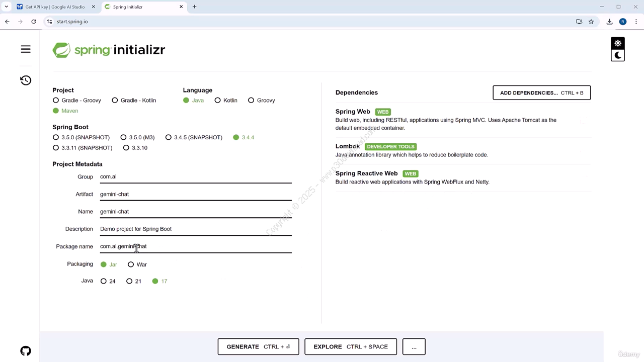This screenshot has width=644, height=362.
Task: Click the Group input field
Action: (196, 176)
